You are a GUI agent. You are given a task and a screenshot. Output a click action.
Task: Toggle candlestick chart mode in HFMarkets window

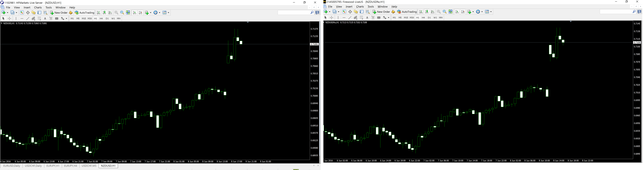(104, 12)
